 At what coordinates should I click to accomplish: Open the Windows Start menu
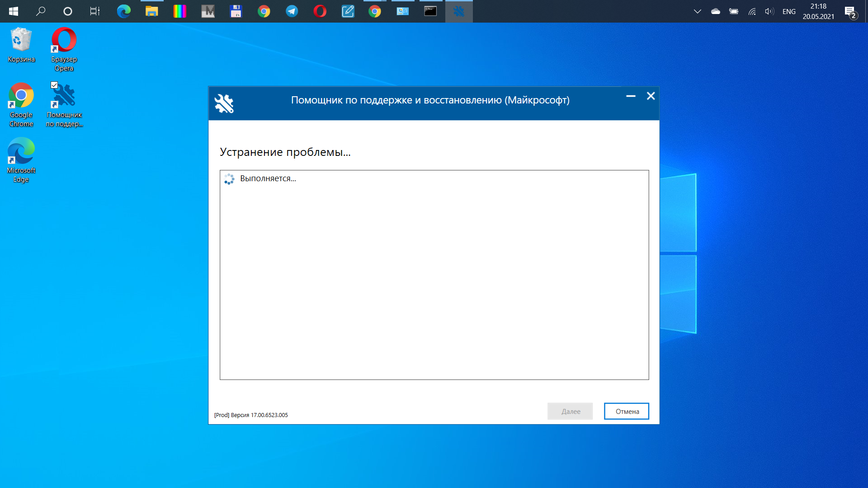pyautogui.click(x=14, y=11)
